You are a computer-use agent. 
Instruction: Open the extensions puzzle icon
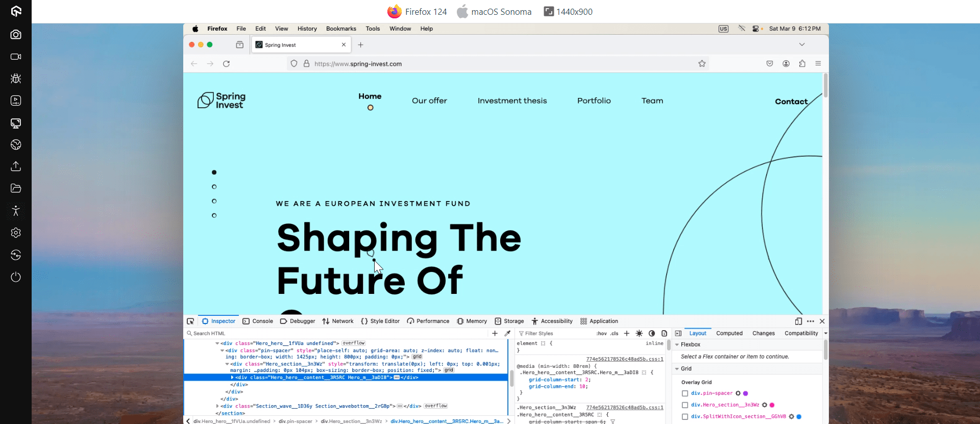click(802, 64)
